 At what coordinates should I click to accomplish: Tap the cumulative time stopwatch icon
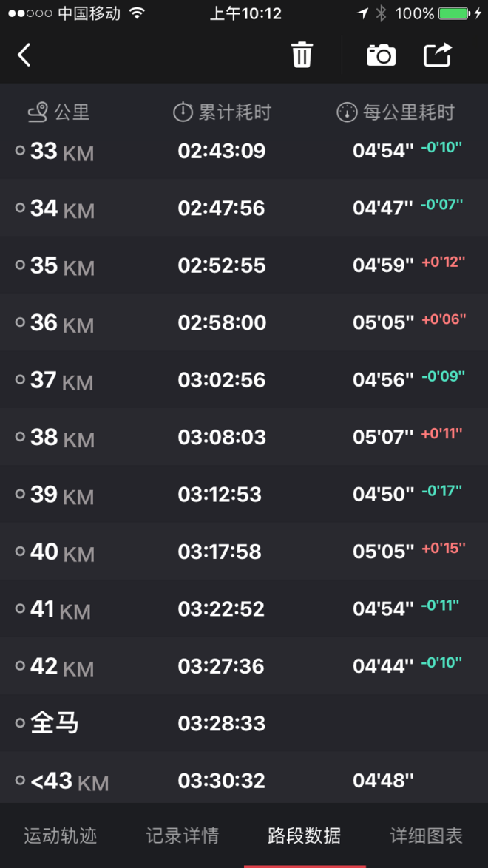click(x=183, y=112)
